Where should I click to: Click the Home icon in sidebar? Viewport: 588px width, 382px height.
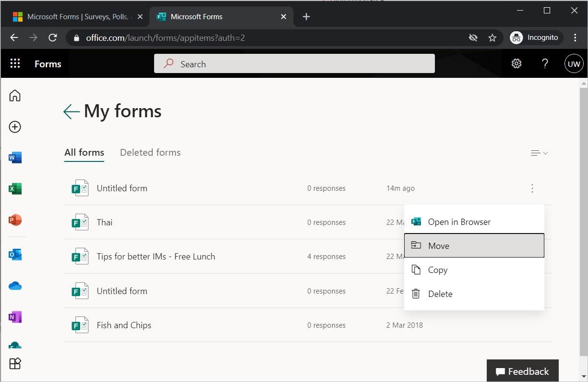click(15, 96)
